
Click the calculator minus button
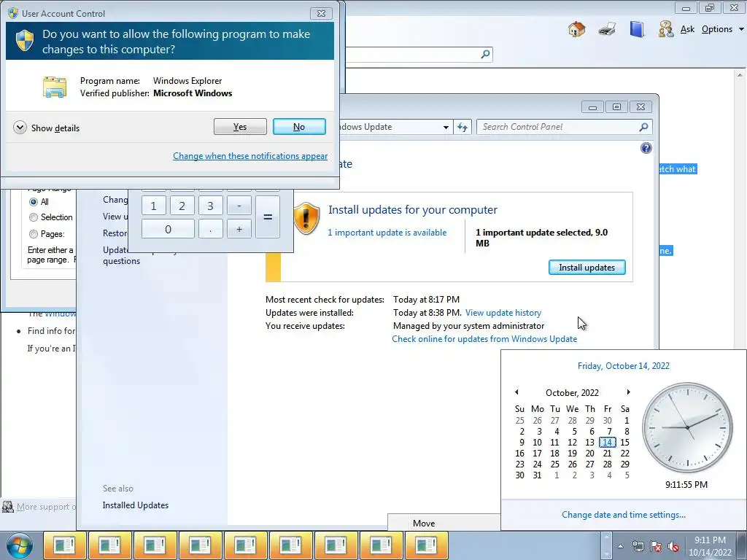pos(239,206)
